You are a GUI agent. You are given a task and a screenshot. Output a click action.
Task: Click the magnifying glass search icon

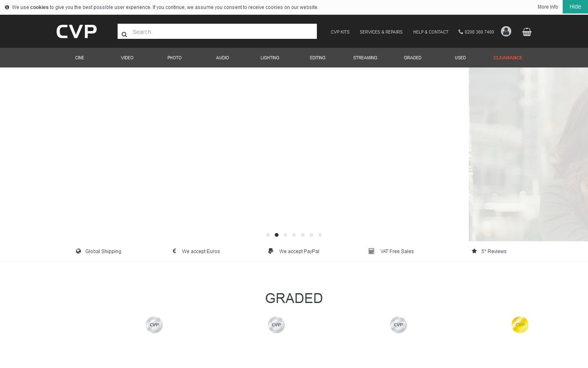point(125,34)
